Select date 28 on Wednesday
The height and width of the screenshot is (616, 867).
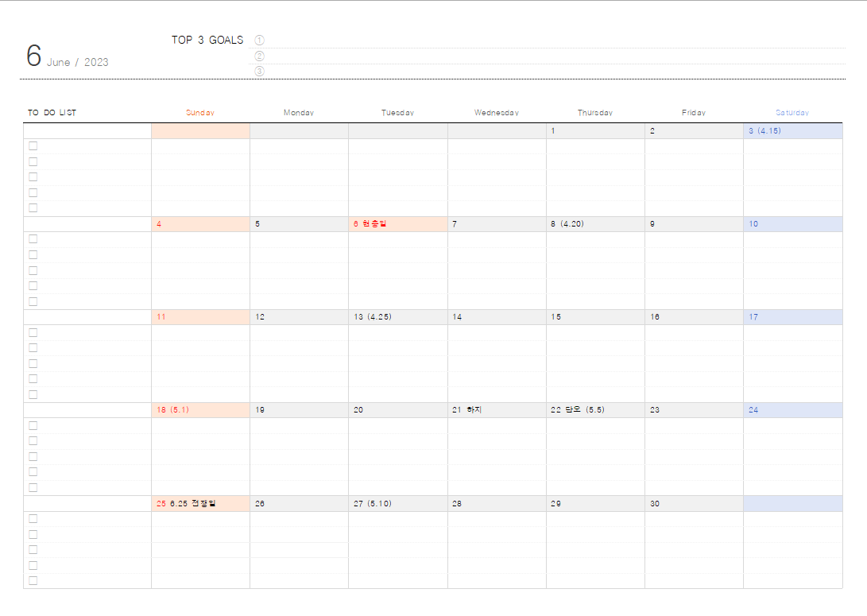coord(497,503)
